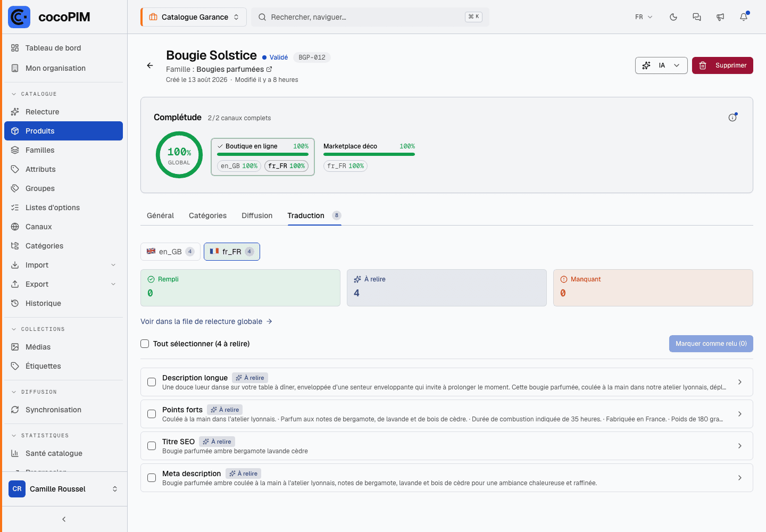Open Familles in the sidebar
This screenshot has height=532, width=766.
(63, 150)
